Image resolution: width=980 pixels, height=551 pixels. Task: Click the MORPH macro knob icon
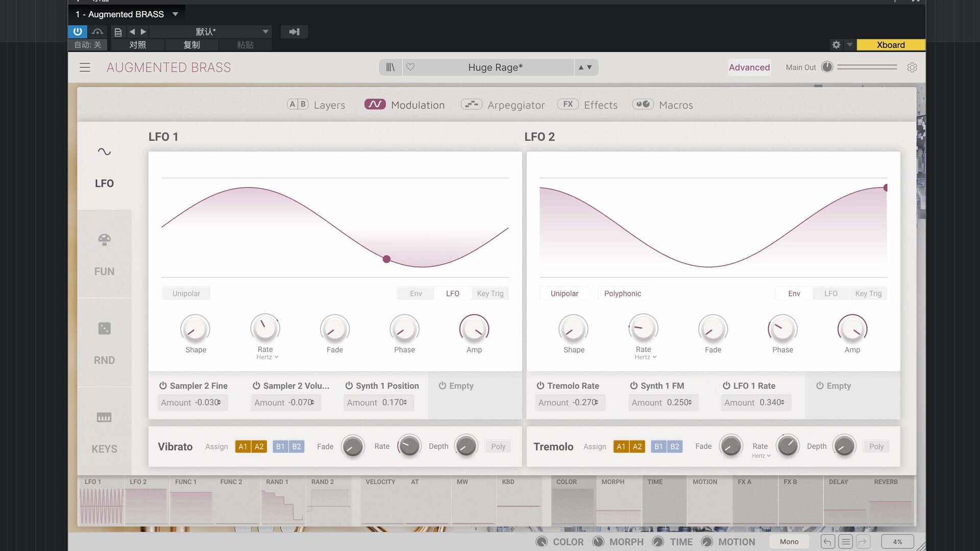[x=598, y=542]
